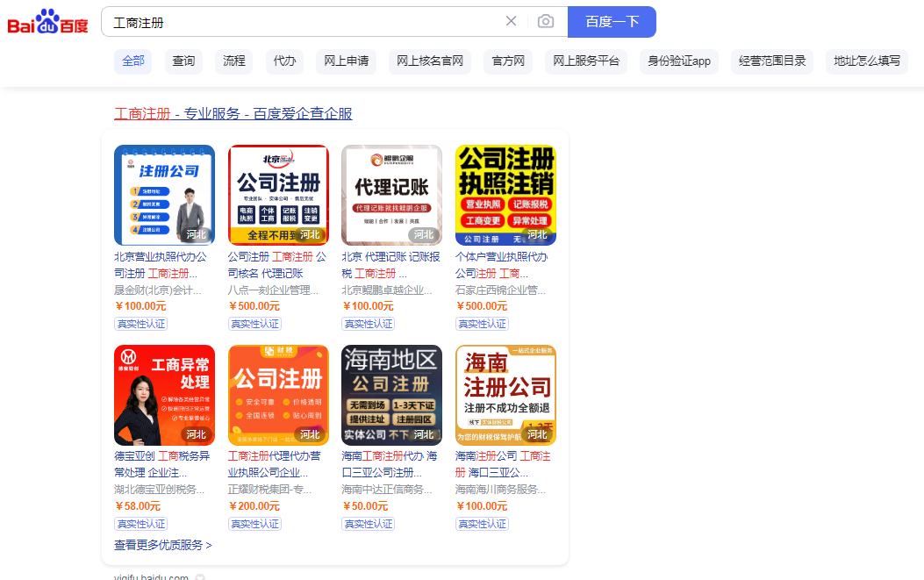Click the 八点一刻企业管理 company name
924x580 pixels.
pyautogui.click(x=274, y=290)
